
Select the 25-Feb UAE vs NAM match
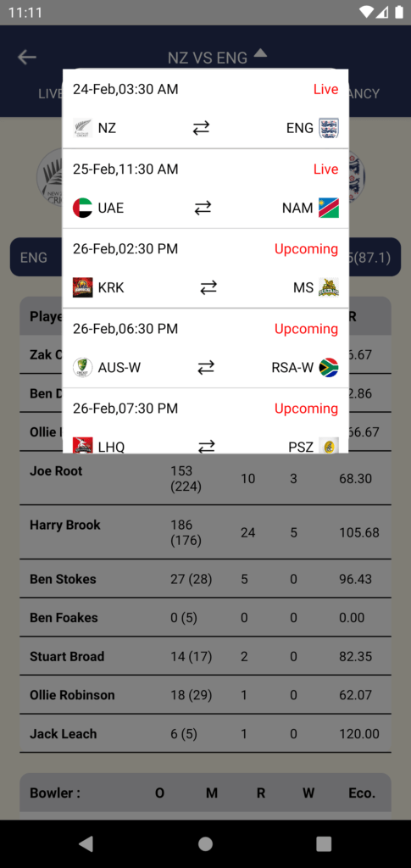tap(205, 189)
